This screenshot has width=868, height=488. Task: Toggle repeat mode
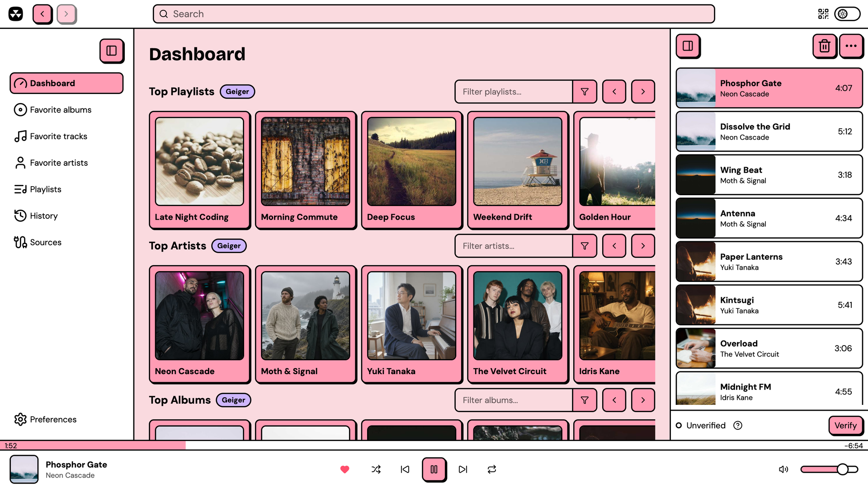[x=492, y=469]
